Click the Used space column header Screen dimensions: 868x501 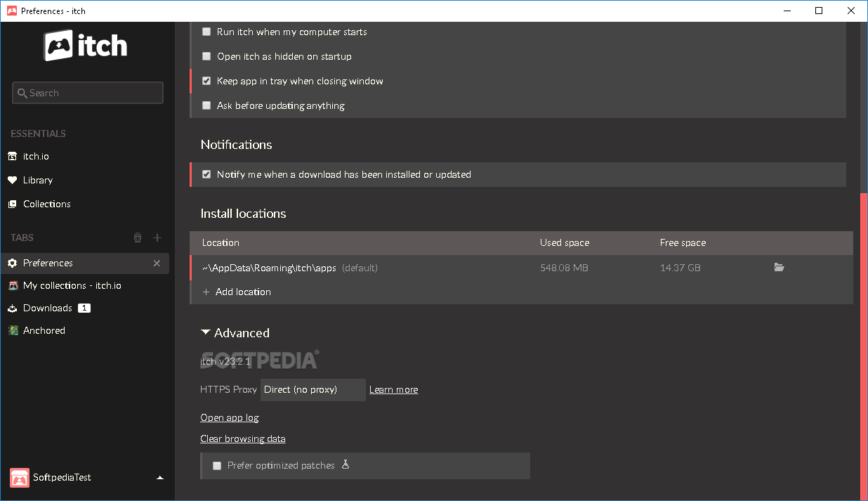(565, 242)
